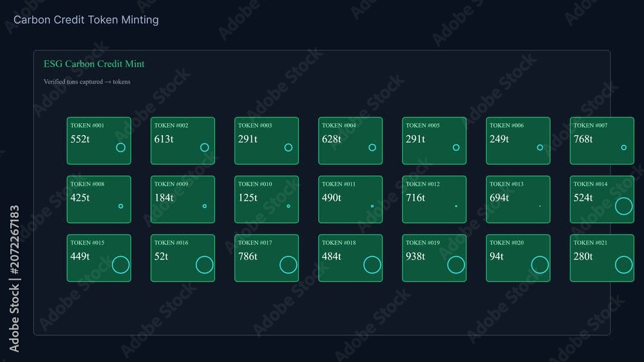Click the small circle in TOKEN #008 card
644x362 pixels.
(x=120, y=206)
